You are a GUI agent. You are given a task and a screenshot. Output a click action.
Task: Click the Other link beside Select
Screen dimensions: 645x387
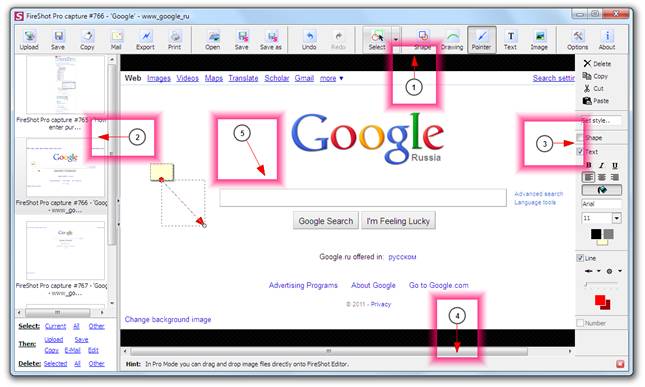pos(97,326)
